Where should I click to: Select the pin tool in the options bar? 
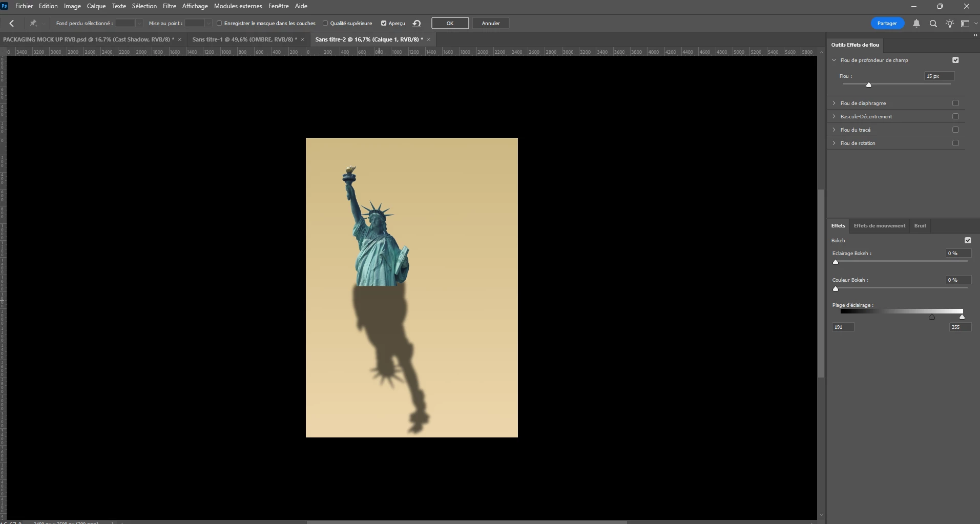33,23
